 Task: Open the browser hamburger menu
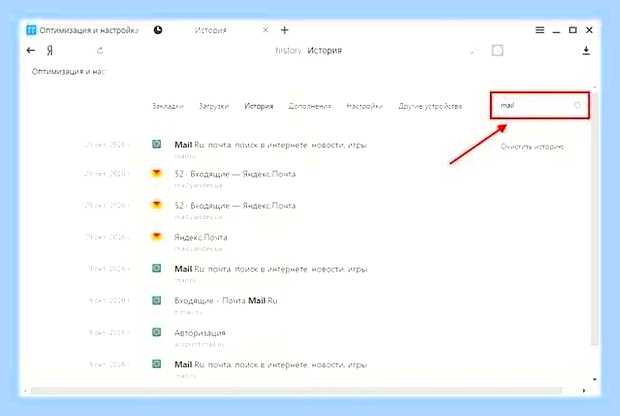pos(540,30)
